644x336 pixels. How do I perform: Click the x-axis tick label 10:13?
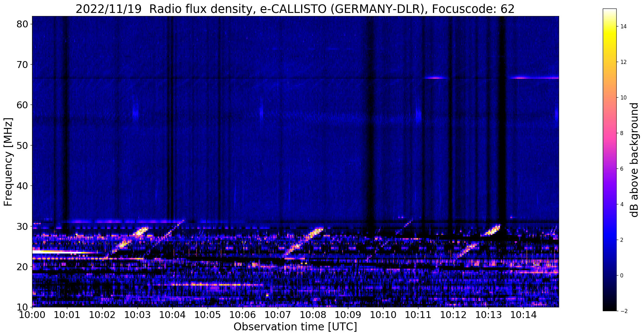(x=488, y=314)
